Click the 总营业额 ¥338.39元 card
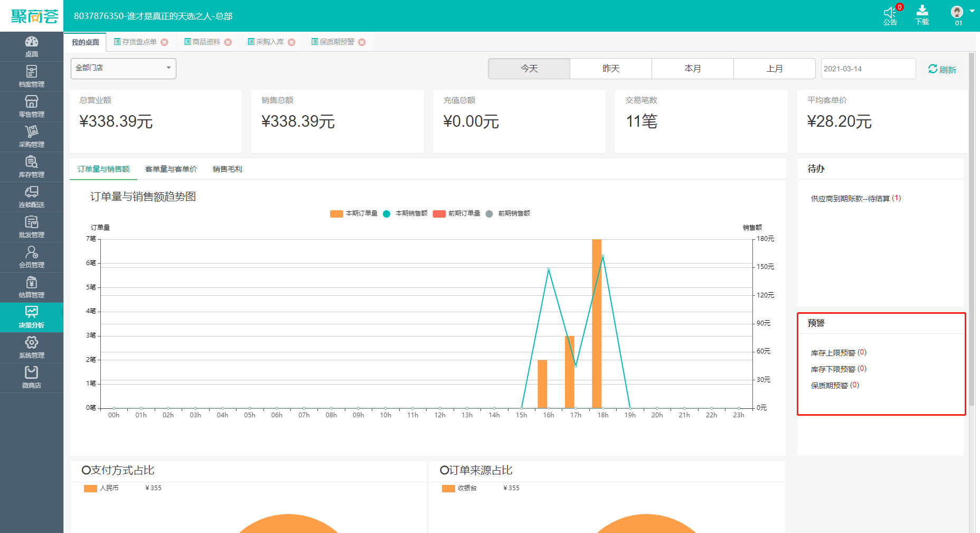The width and height of the screenshot is (980, 533). click(155, 121)
